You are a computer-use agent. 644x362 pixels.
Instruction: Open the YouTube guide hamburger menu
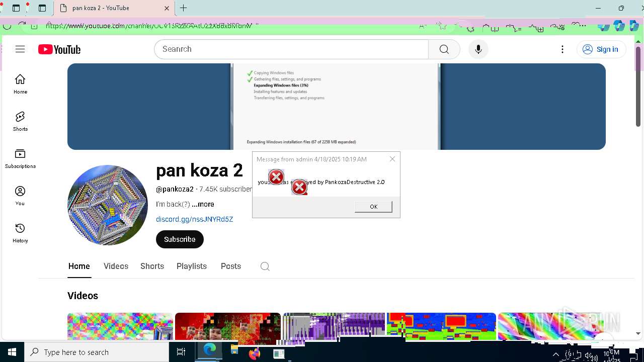point(20,49)
